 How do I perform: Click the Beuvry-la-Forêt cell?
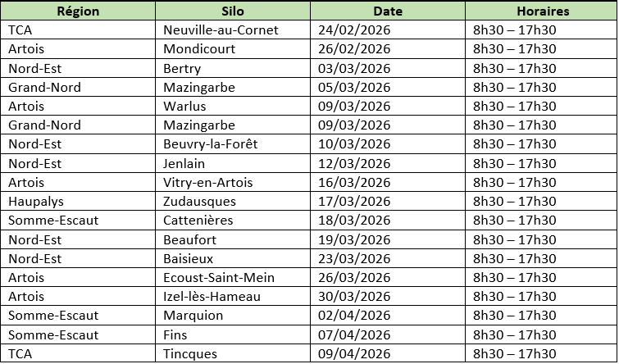click(x=211, y=144)
